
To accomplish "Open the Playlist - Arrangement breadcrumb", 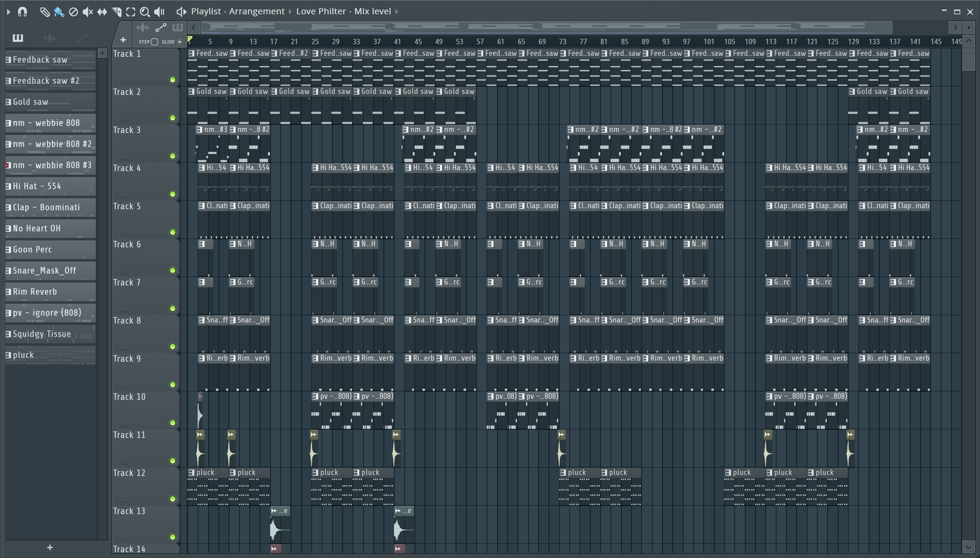I will pyautogui.click(x=238, y=12).
